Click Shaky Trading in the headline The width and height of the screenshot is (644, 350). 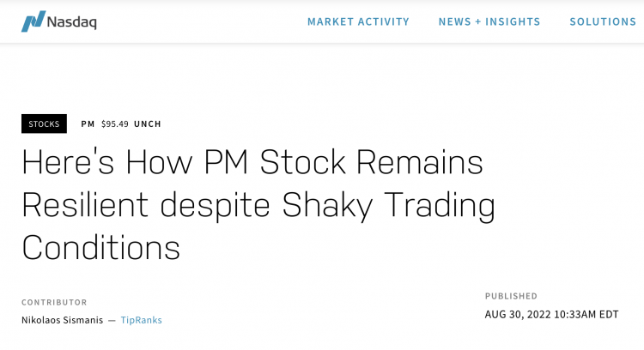388,206
